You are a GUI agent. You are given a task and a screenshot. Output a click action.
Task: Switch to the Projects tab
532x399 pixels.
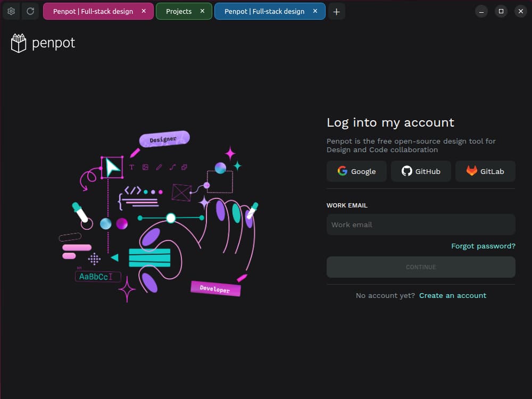tap(184, 11)
